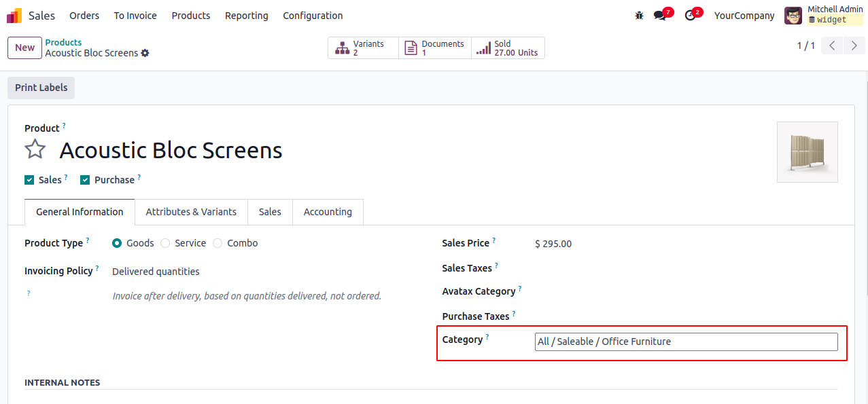Open the debug bug icon menu
868x404 pixels.
[x=639, y=16]
